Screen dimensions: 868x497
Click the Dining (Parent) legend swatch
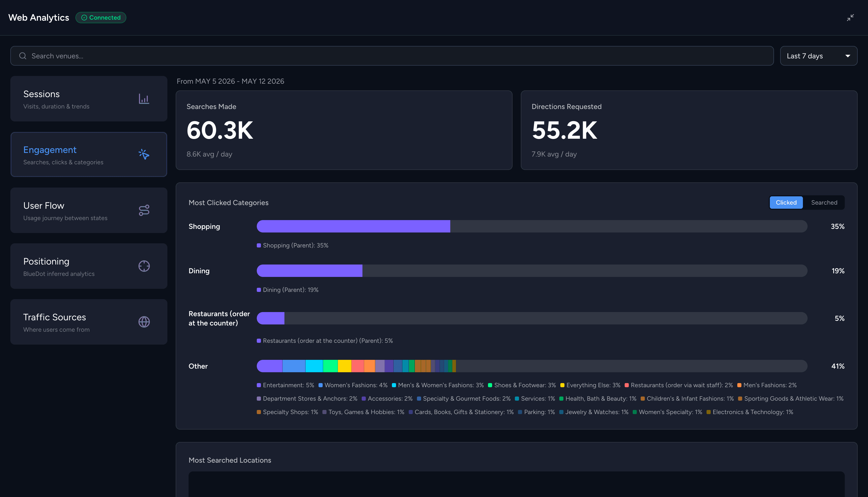point(259,290)
